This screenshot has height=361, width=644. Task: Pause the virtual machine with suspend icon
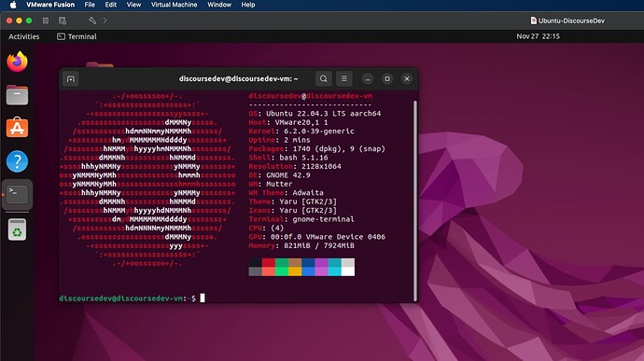pyautogui.click(x=46, y=21)
